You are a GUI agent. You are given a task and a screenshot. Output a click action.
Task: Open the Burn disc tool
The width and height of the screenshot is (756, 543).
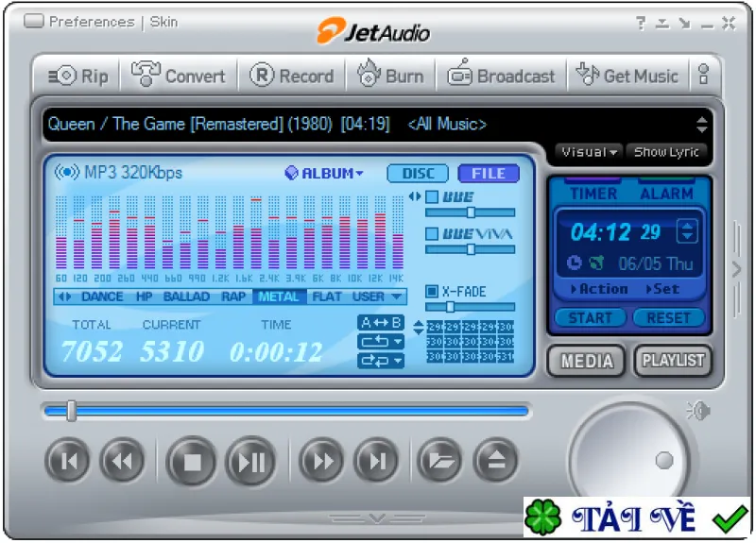point(390,75)
